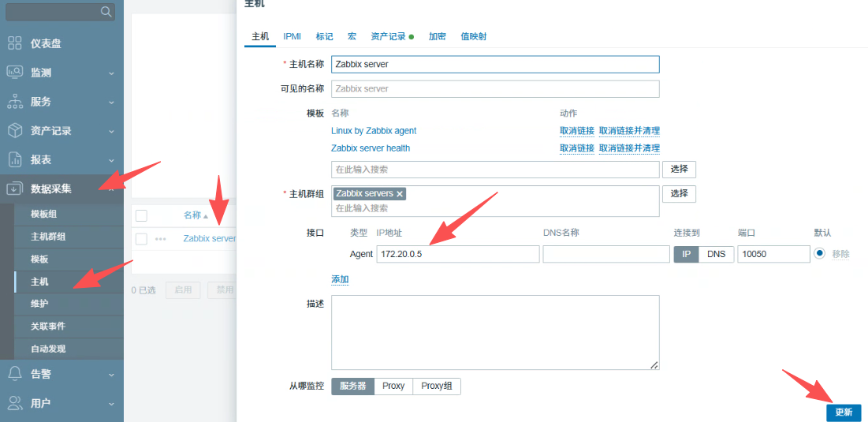Click the 更新 update button

pyautogui.click(x=844, y=413)
